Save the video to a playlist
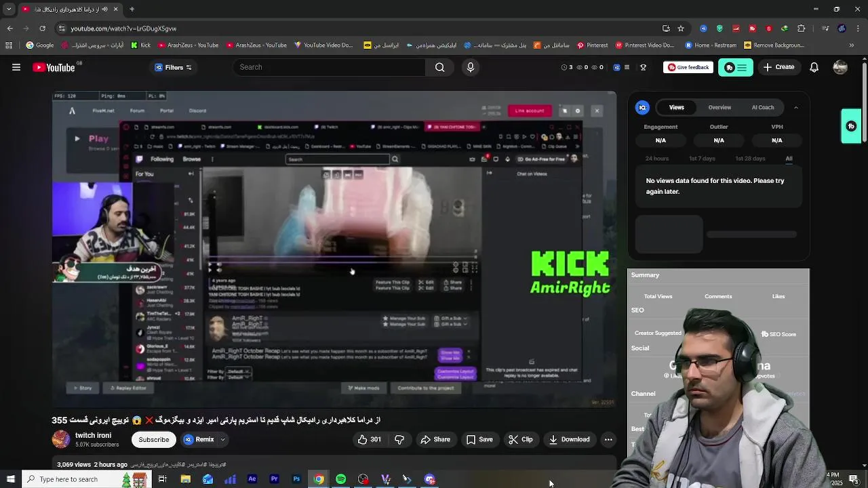This screenshot has height=488, width=868. pos(479,439)
